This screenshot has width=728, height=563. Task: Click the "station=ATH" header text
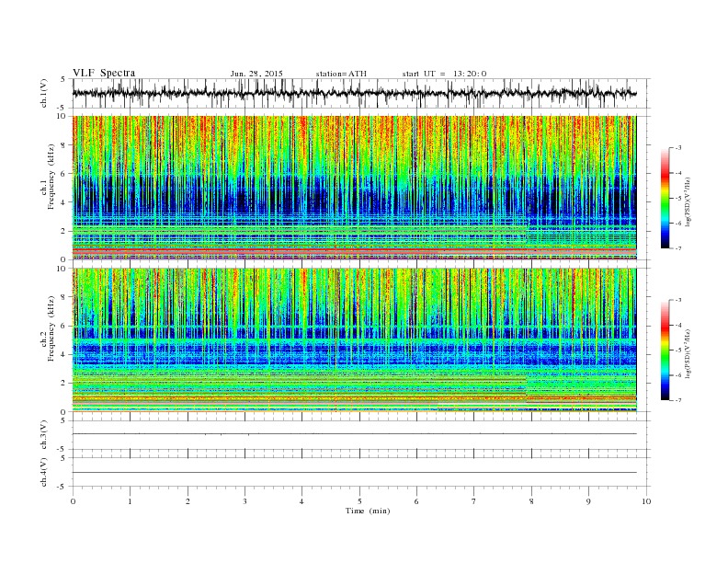341,74
